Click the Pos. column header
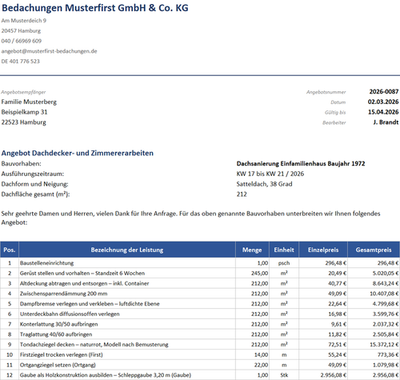 [9, 250]
